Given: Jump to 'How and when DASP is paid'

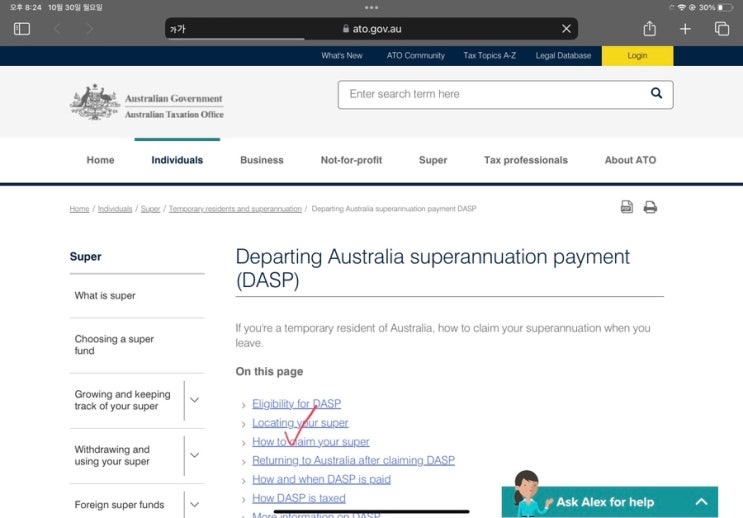Looking at the screenshot, I should tap(321, 480).
